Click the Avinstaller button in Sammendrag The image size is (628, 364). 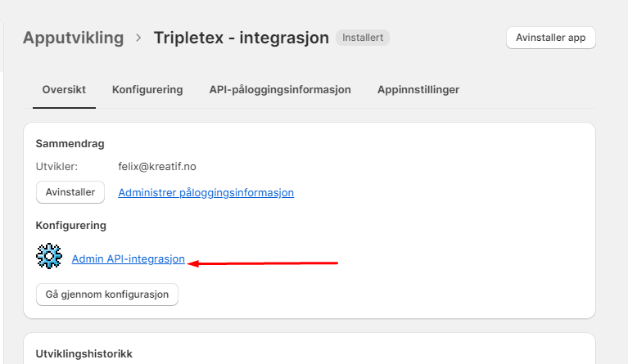tap(70, 192)
